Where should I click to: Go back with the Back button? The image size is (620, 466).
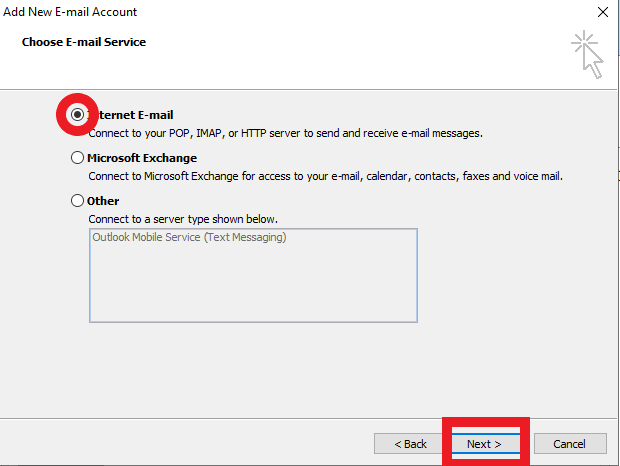click(410, 443)
